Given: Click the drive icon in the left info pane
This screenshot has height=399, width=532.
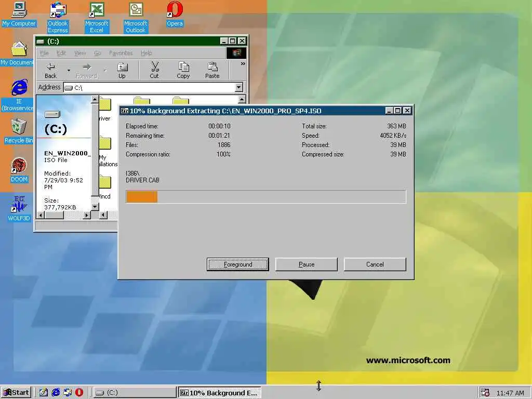Looking at the screenshot, I should 52,114.
